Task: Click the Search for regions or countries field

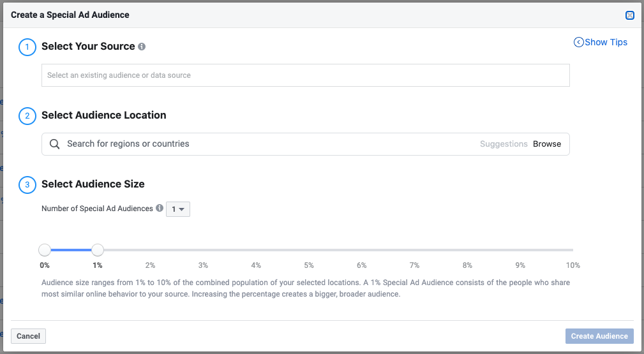Action: [268, 144]
